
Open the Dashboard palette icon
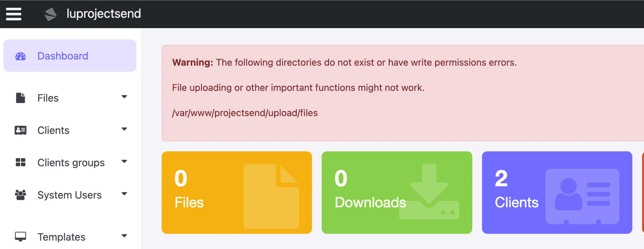point(20,56)
